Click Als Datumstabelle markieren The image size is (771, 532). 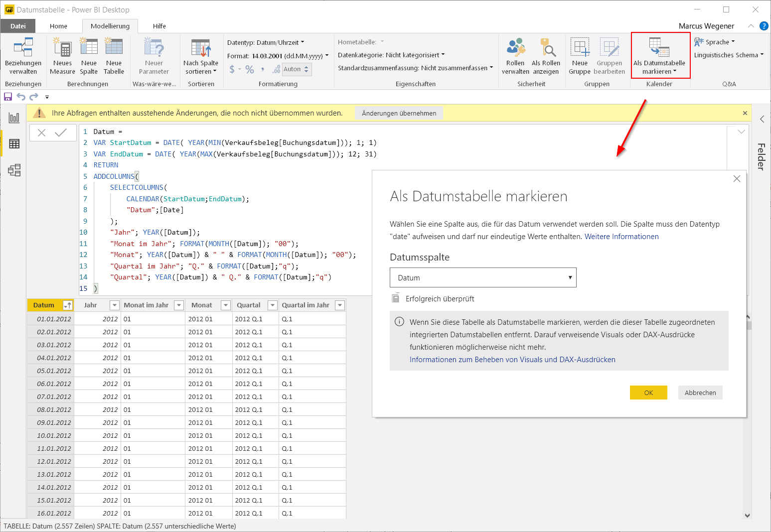pos(659,56)
